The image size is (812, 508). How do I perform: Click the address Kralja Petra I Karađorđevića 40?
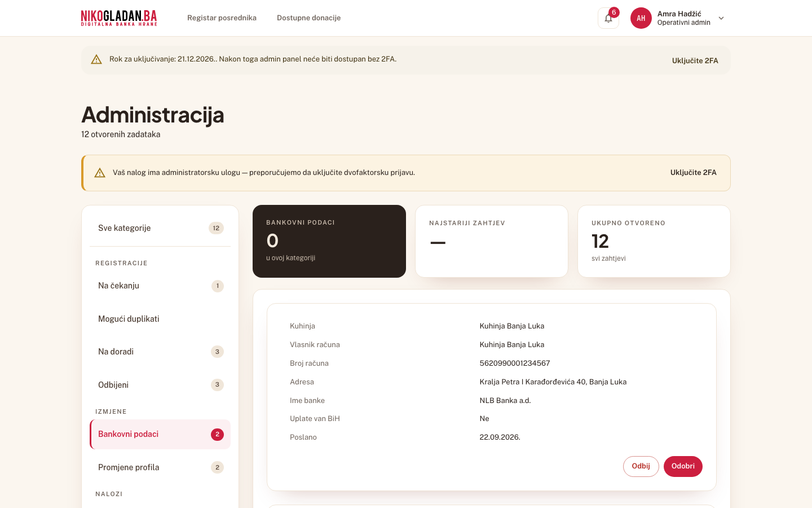[x=553, y=382]
